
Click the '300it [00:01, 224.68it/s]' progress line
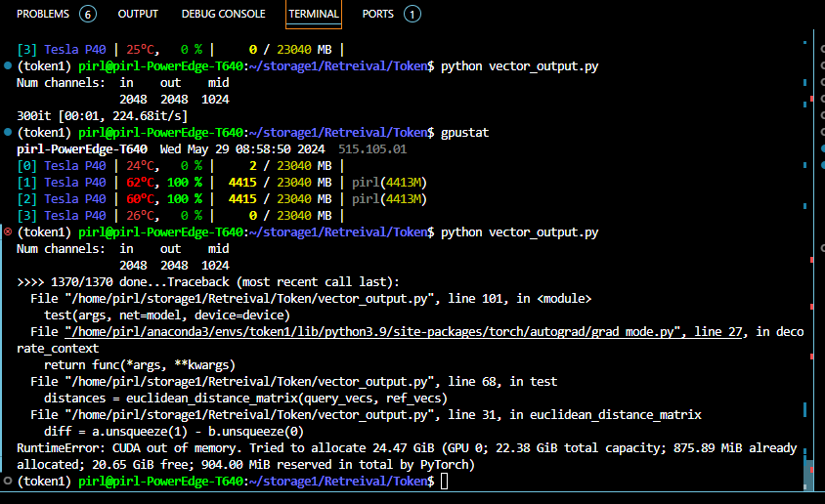point(102,115)
